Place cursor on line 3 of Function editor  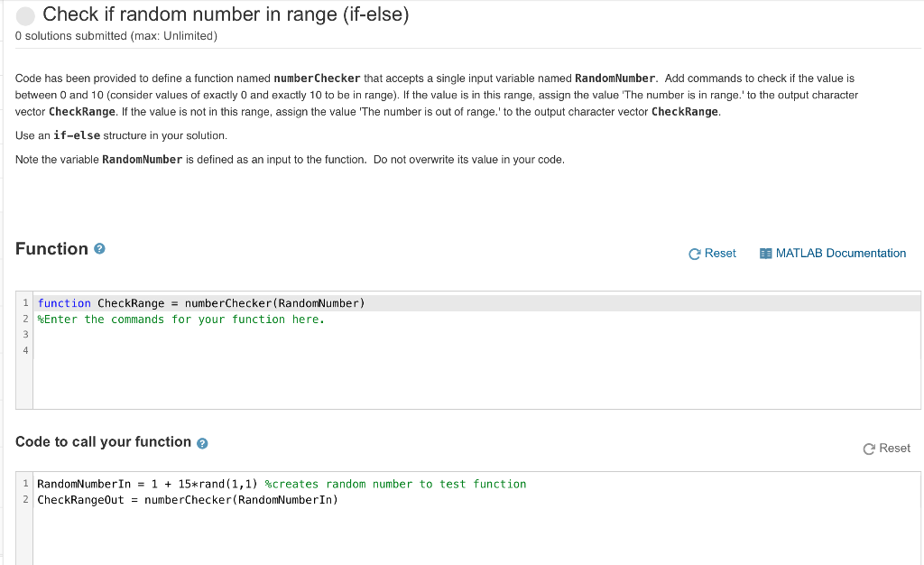pos(476,335)
